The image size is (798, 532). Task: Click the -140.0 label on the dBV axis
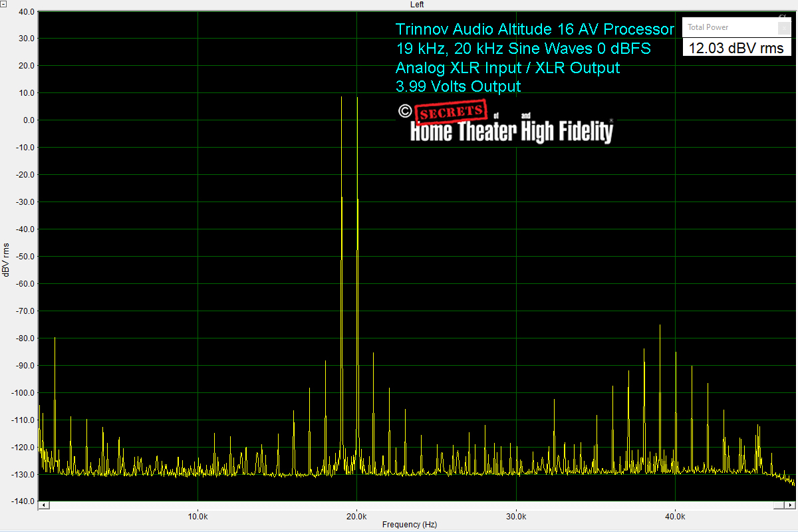click(x=22, y=501)
